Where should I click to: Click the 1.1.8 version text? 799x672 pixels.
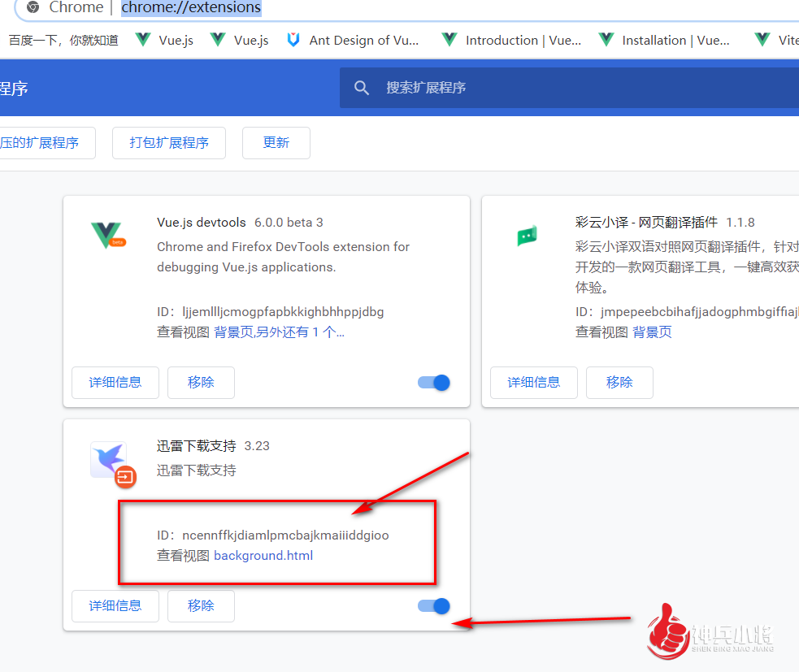[x=740, y=223]
